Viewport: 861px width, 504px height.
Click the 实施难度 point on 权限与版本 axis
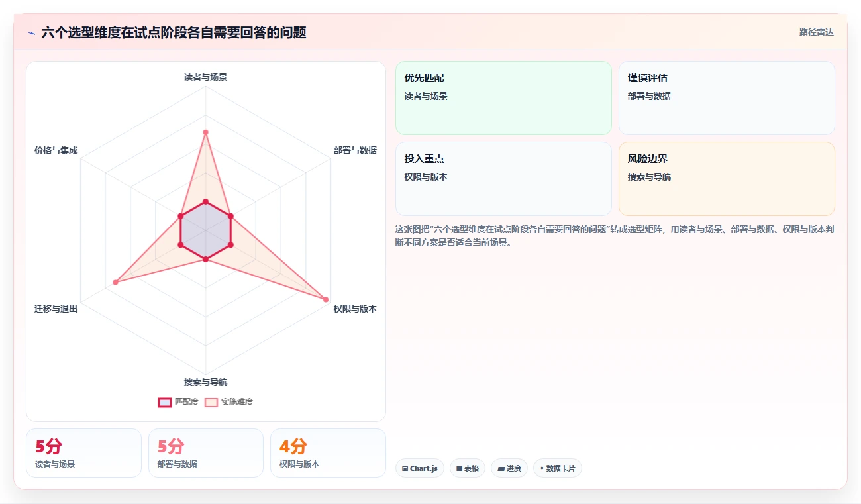click(325, 300)
